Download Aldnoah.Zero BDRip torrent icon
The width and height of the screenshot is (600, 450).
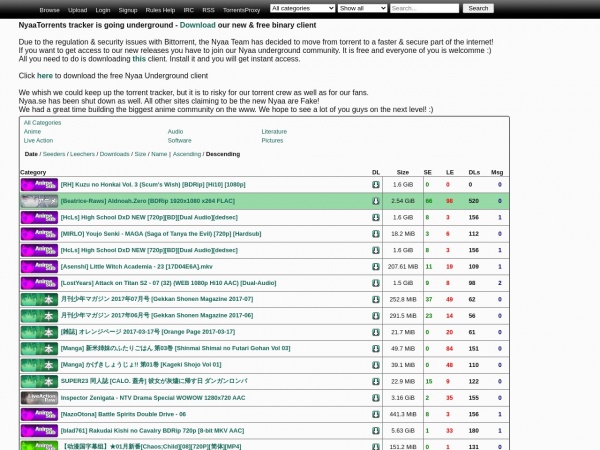(376, 201)
